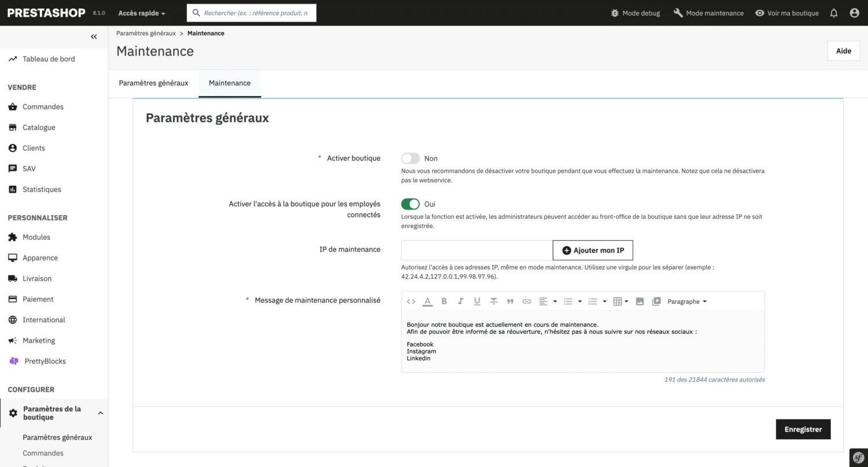Open the bullet list style dropdown
Screen dimensions: 868x467
[x=580, y=301]
